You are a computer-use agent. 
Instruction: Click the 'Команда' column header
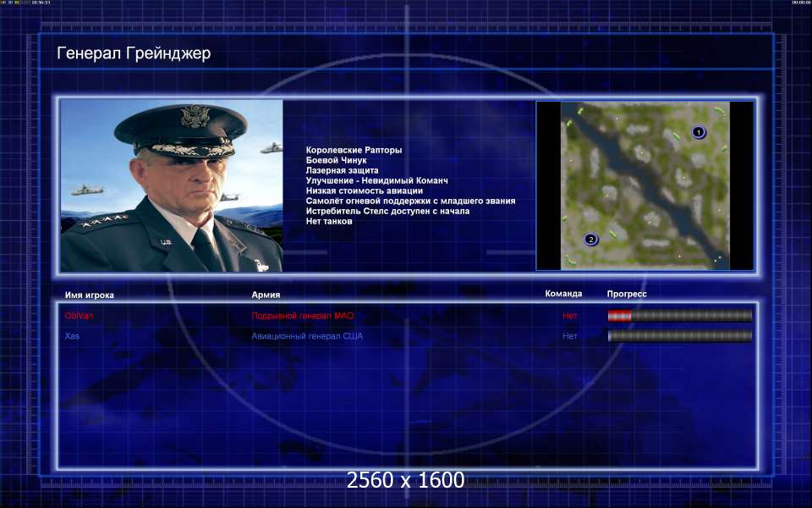(563, 294)
